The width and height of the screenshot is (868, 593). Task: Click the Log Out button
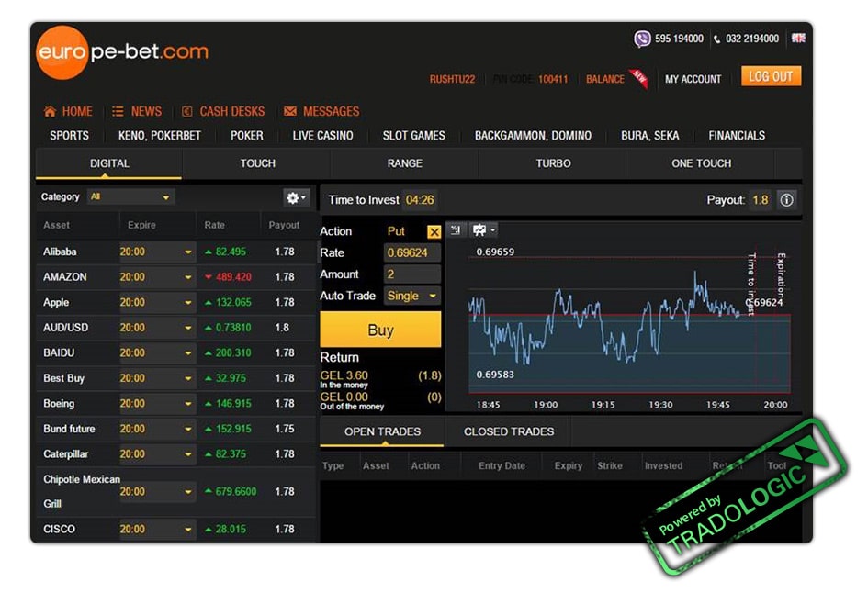[771, 76]
